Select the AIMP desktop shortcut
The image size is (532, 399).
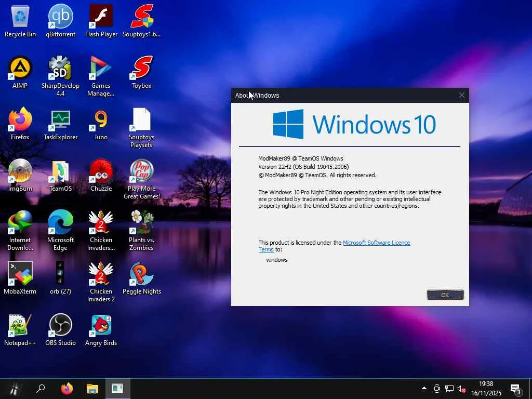(20, 72)
